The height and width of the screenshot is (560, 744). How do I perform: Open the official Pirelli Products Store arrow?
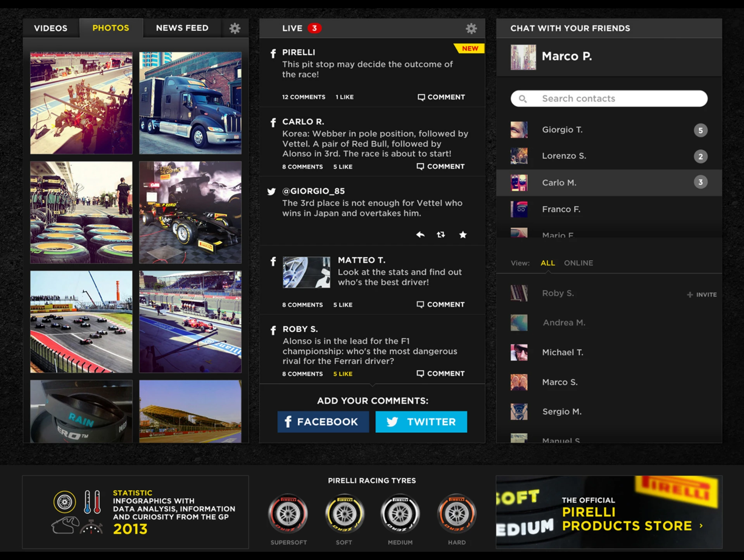pos(701,526)
